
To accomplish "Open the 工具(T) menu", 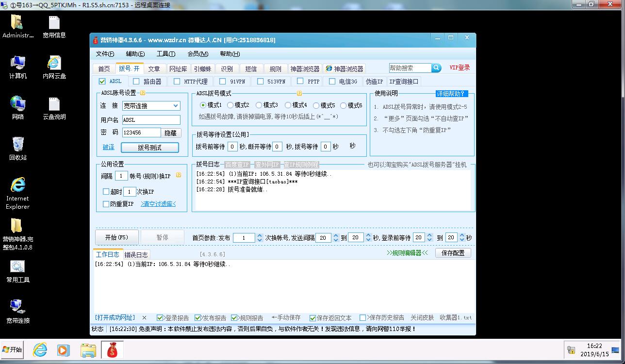I will [x=165, y=54].
